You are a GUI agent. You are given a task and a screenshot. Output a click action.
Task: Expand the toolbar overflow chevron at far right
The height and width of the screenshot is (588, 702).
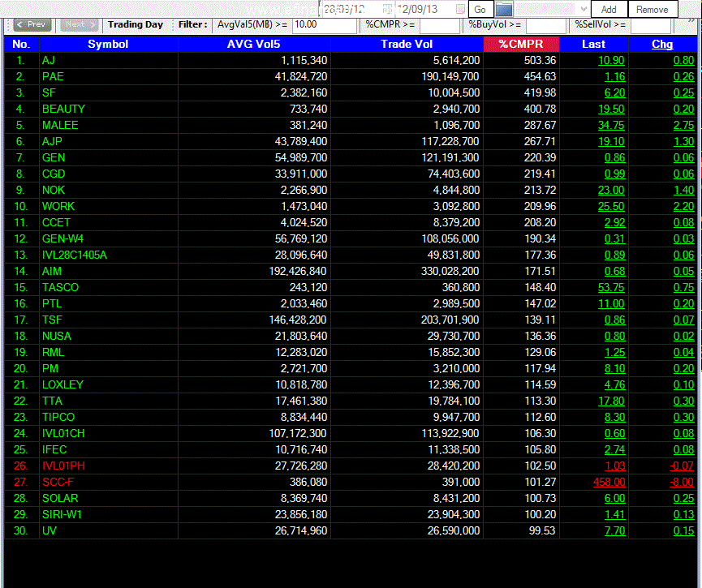[x=691, y=20]
